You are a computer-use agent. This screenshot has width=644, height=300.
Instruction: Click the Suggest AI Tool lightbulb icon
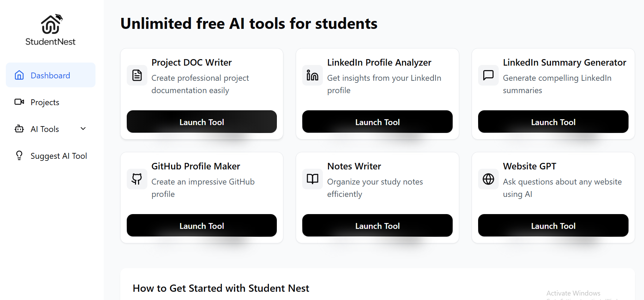(x=19, y=155)
